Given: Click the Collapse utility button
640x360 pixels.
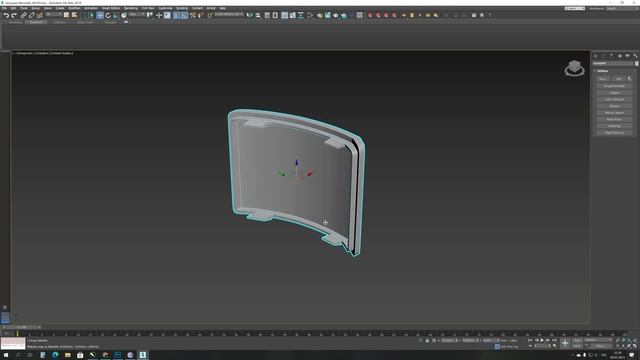Looking at the screenshot, I should (614, 93).
